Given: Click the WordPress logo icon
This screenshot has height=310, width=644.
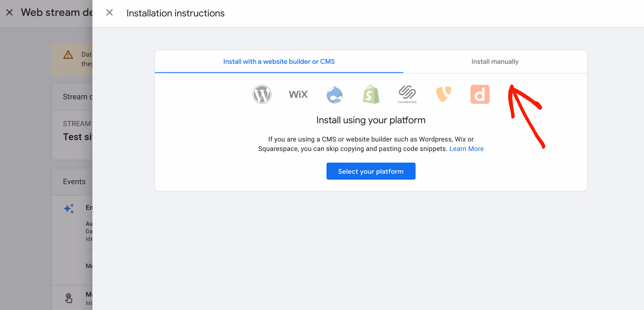Looking at the screenshot, I should (262, 94).
